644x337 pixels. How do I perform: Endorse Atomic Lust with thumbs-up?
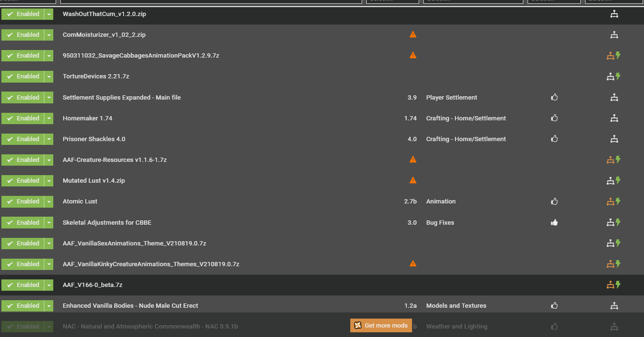[x=554, y=202]
